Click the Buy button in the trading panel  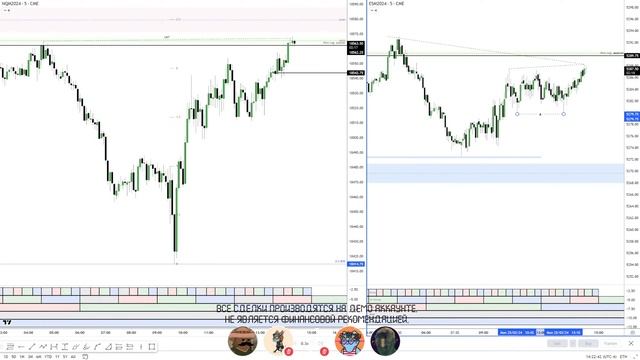pyautogui.click(x=588, y=344)
